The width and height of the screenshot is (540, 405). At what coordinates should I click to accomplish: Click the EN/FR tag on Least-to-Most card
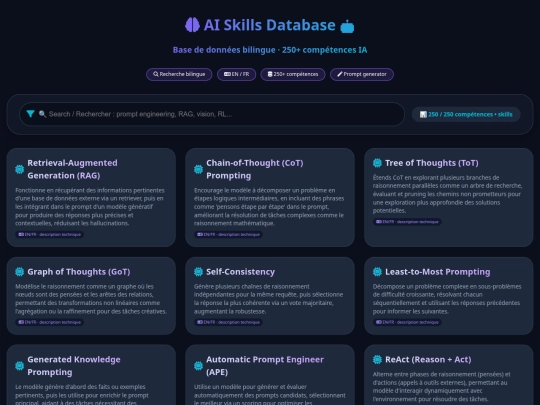(x=407, y=322)
